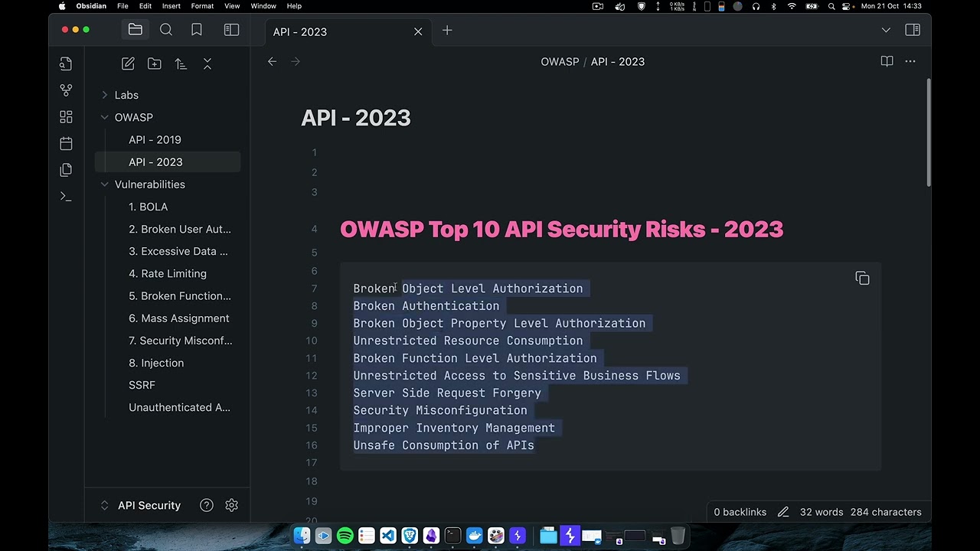This screenshot has height=551, width=980.
Task: Open Visual Studio Code from the dock
Action: coord(388,536)
